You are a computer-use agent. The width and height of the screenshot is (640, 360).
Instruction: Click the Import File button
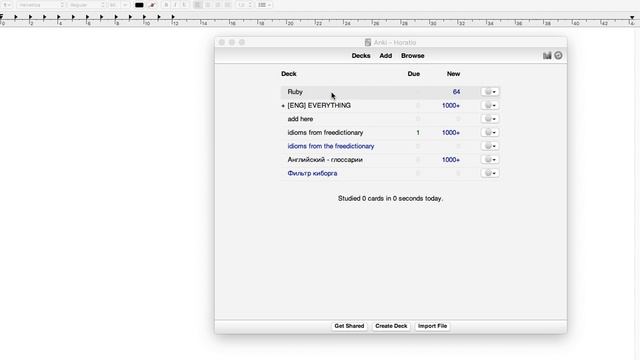[432, 326]
